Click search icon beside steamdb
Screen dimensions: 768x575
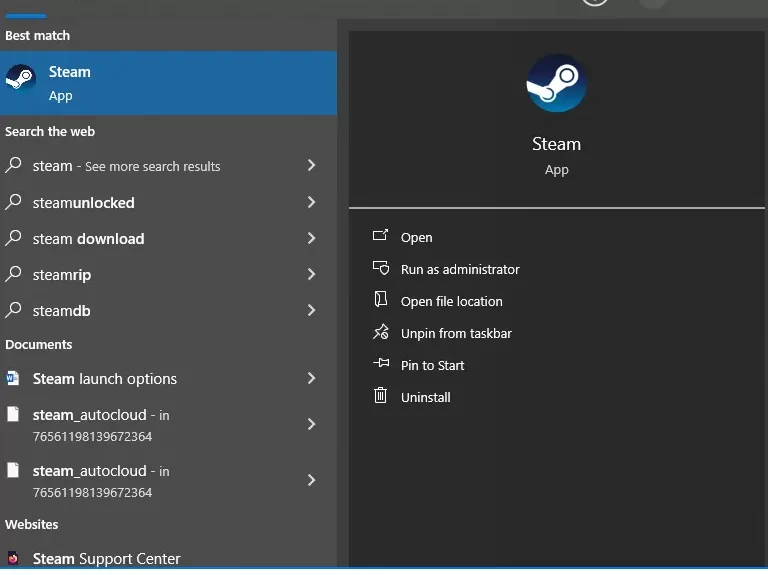[14, 310]
